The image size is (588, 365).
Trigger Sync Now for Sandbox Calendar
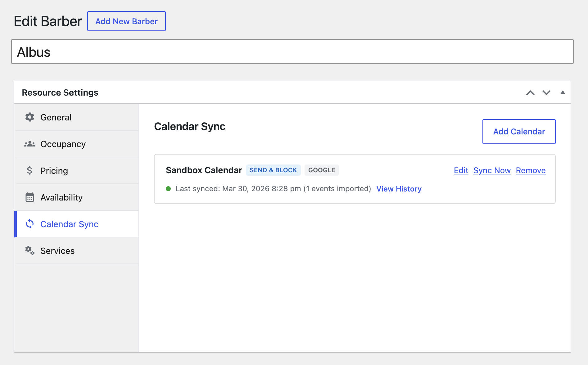tap(492, 170)
